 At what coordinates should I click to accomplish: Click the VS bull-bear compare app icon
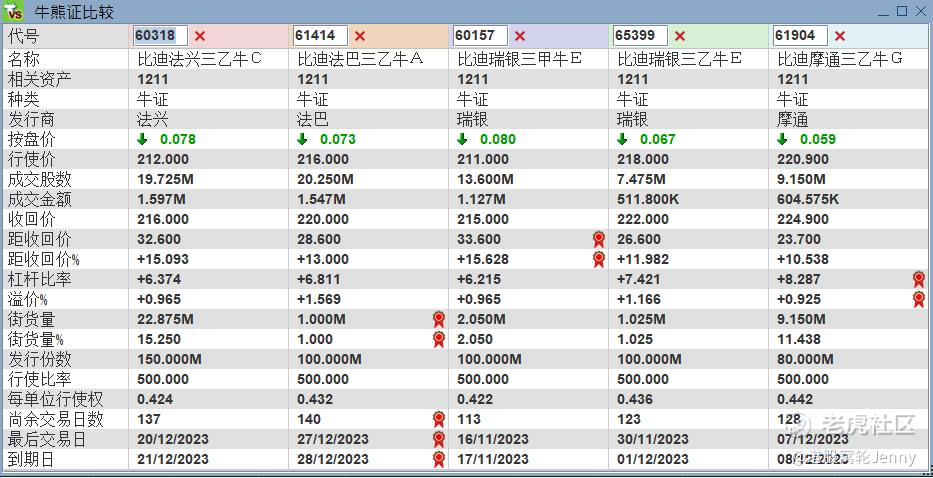[x=14, y=12]
